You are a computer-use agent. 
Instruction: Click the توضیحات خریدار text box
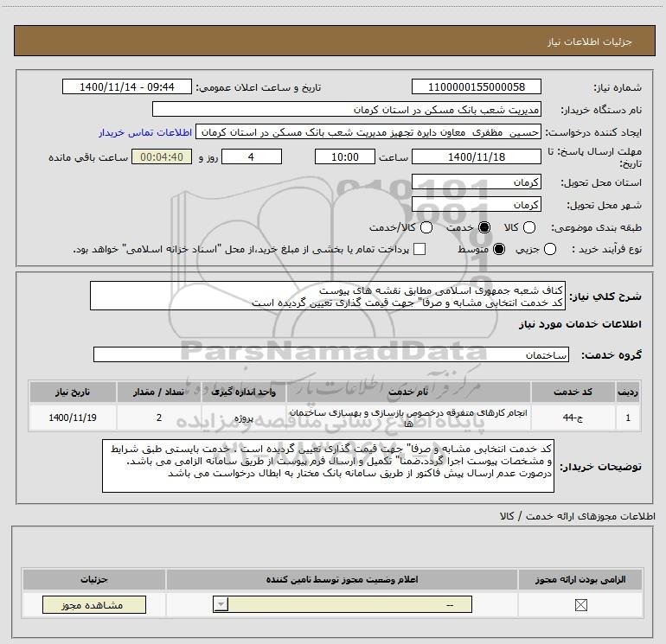click(x=329, y=466)
